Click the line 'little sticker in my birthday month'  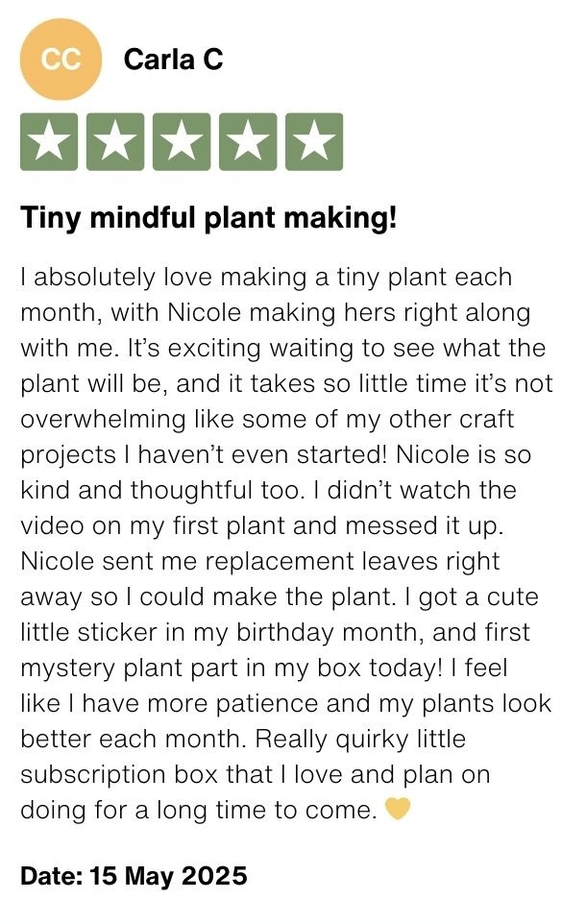coord(275,632)
